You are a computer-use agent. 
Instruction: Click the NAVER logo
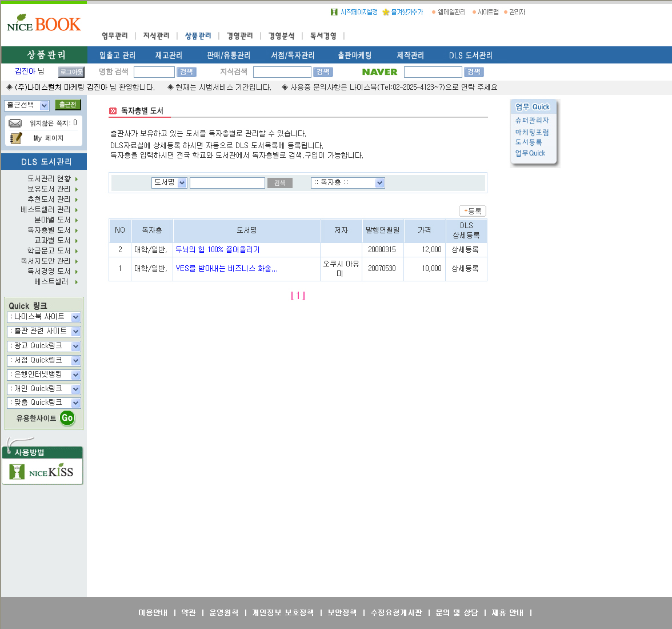coord(379,72)
